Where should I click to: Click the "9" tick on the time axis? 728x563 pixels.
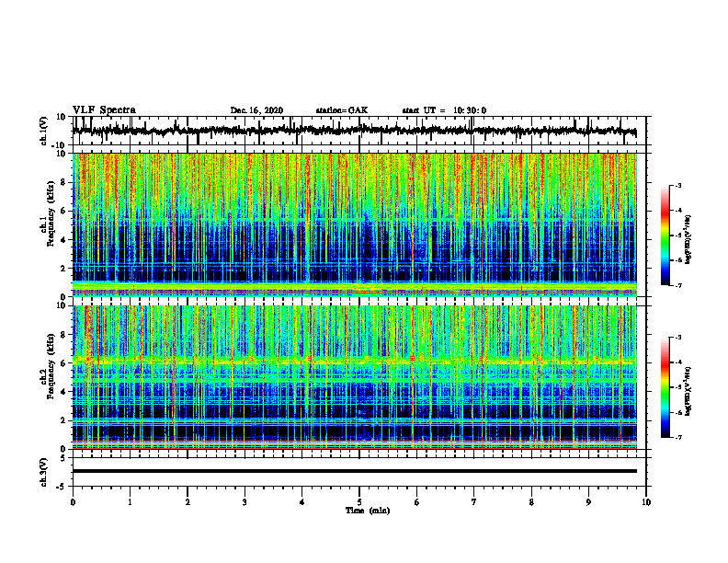588,502
